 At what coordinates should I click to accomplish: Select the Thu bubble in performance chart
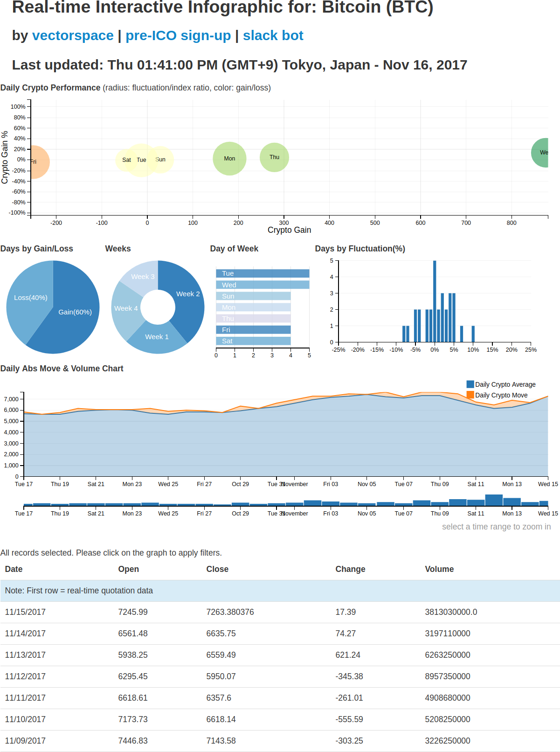coord(274,157)
